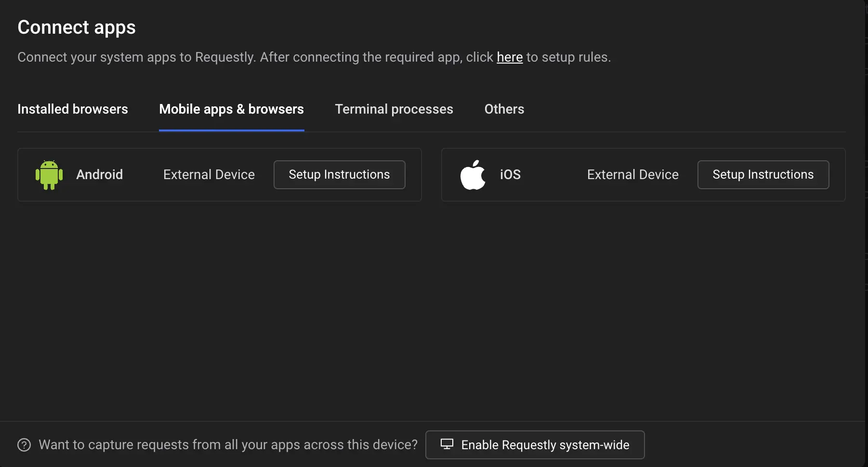The height and width of the screenshot is (467, 868).
Task: Click the monitor icon in system-wide button
Action: tap(447, 444)
